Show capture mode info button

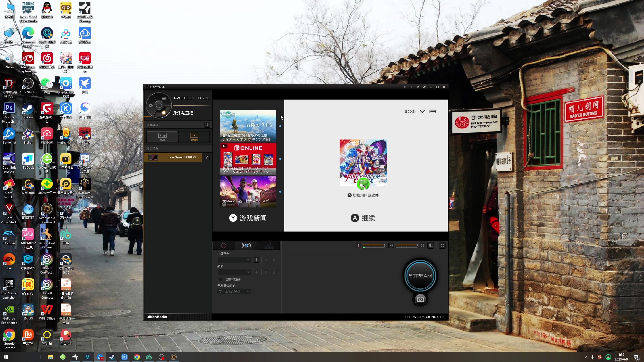tap(207, 125)
